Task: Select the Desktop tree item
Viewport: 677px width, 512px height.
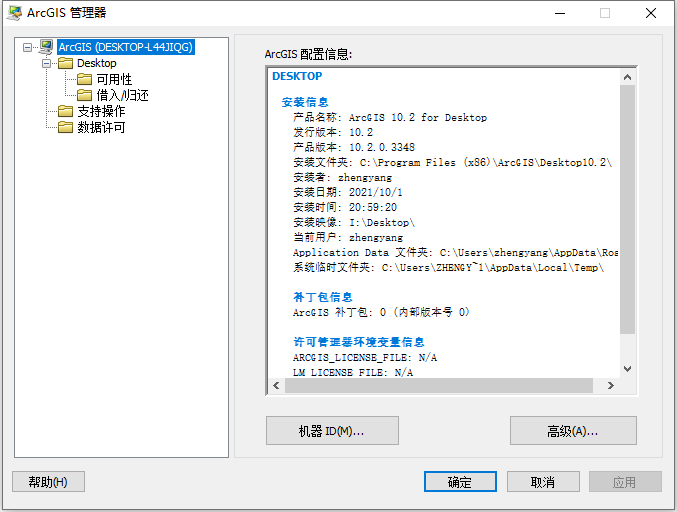Action: [97, 63]
